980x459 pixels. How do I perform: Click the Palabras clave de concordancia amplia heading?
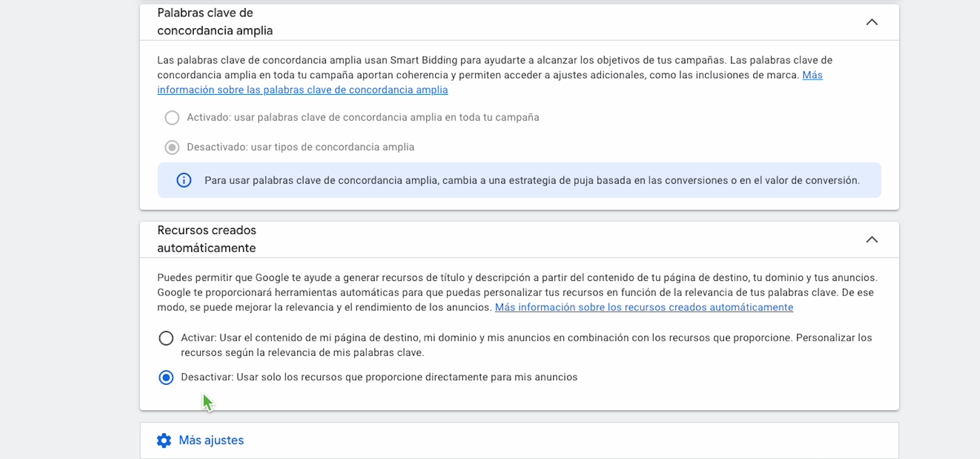215,22
